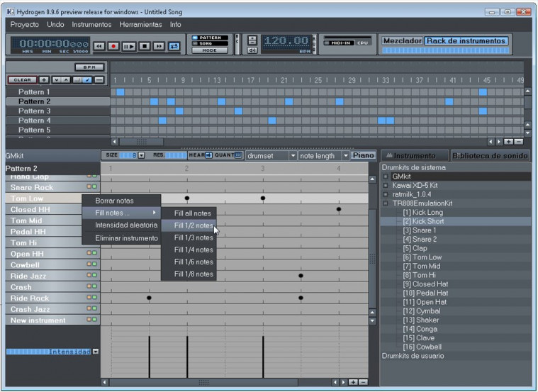Choose Borrar notas from context menu
This screenshot has height=392, width=538.
[x=121, y=201]
